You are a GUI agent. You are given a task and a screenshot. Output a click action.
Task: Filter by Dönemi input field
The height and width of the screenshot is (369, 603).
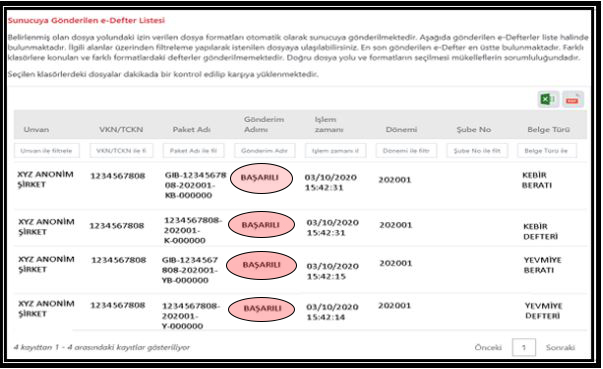pos(406,151)
